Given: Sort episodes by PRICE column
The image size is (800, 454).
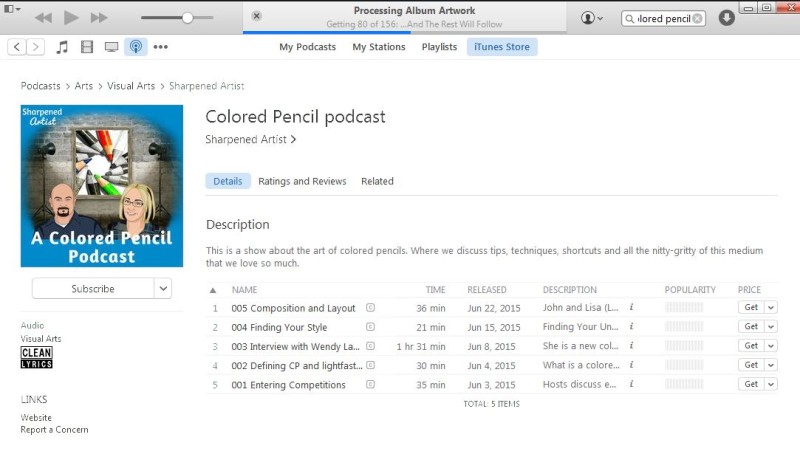Looking at the screenshot, I should [x=749, y=290].
